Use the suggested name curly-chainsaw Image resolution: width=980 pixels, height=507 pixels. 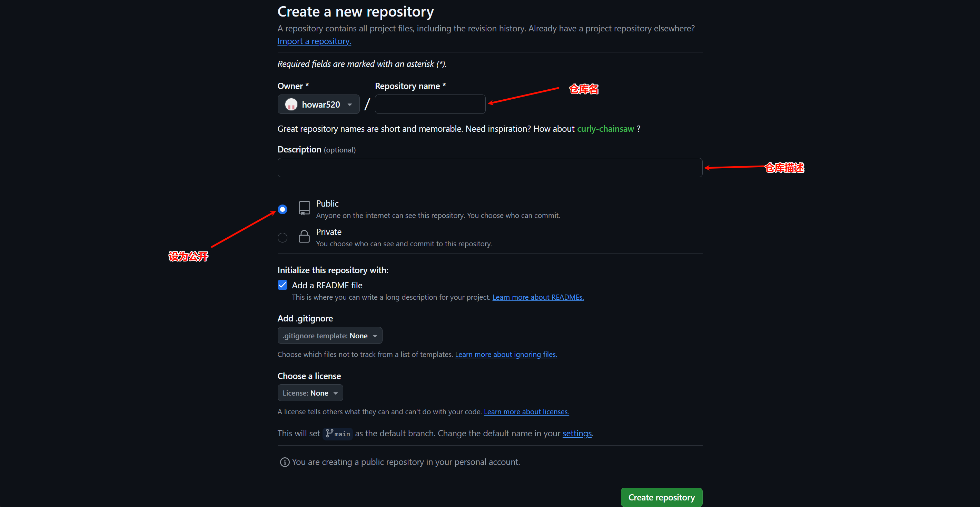pyautogui.click(x=605, y=129)
